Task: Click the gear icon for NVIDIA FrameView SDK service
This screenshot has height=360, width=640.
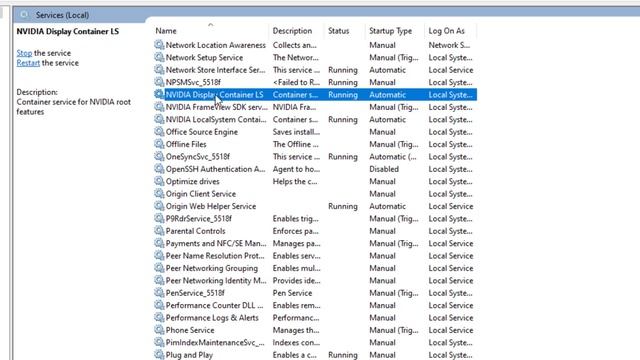Action: [x=159, y=107]
